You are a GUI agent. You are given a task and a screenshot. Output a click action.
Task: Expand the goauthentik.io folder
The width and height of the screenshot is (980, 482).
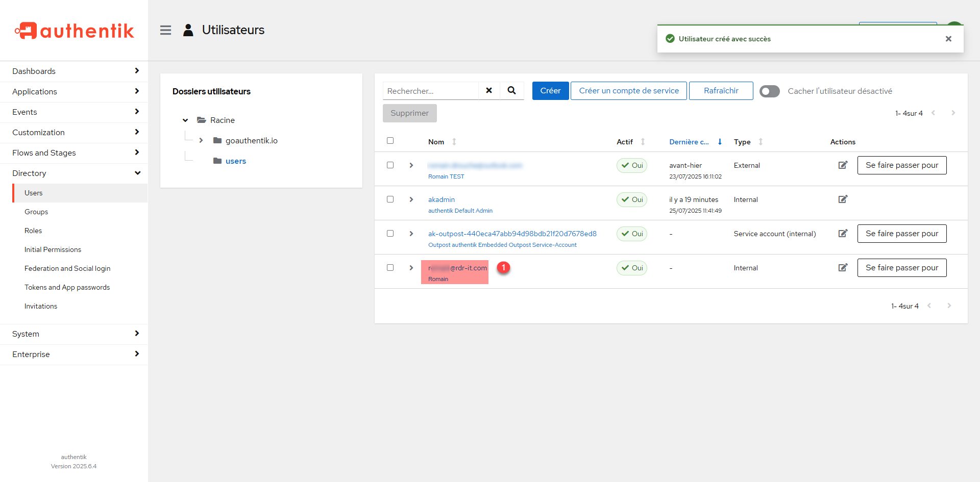(201, 141)
